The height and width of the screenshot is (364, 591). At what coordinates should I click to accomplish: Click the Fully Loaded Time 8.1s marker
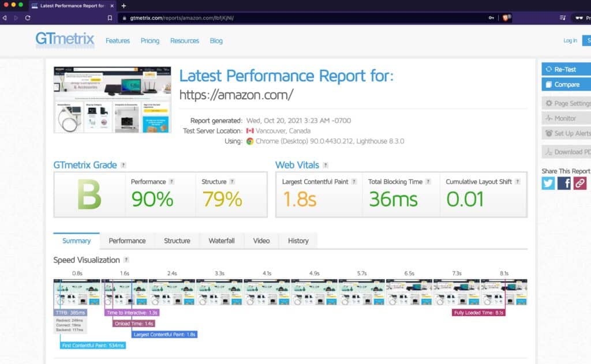[x=478, y=313]
